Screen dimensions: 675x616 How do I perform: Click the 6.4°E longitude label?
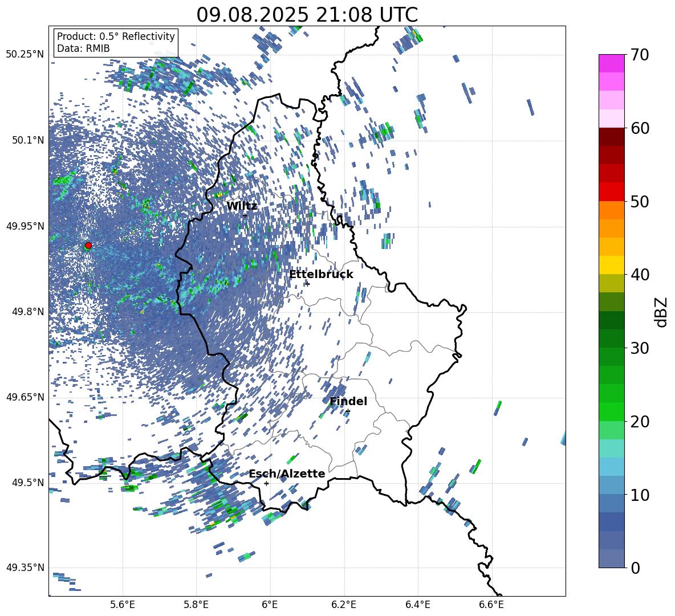click(417, 605)
